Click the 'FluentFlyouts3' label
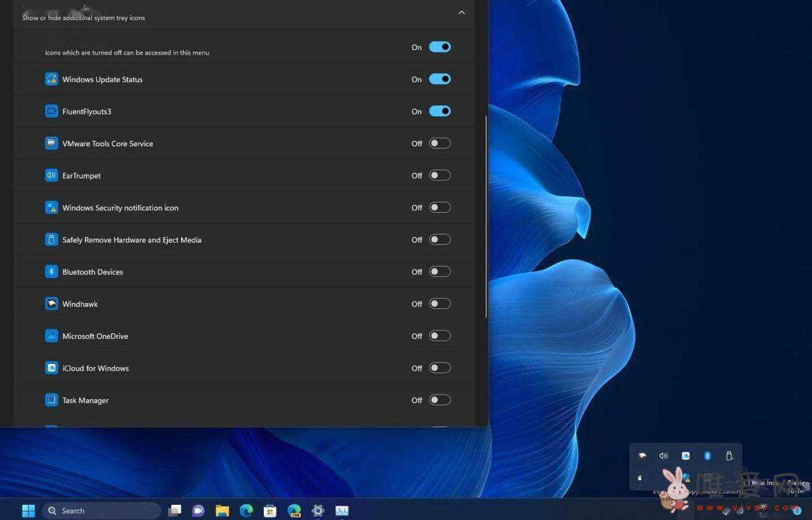 click(x=87, y=112)
